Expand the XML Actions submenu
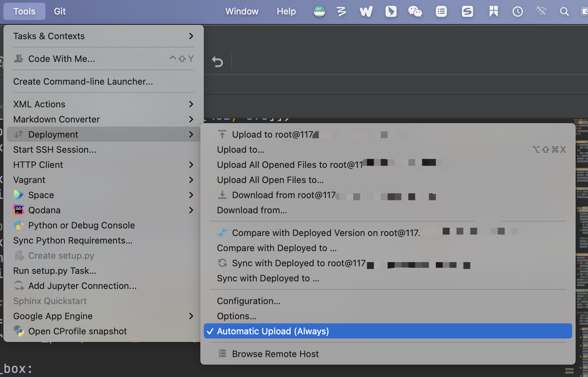This screenshot has height=377, width=588. coord(103,104)
